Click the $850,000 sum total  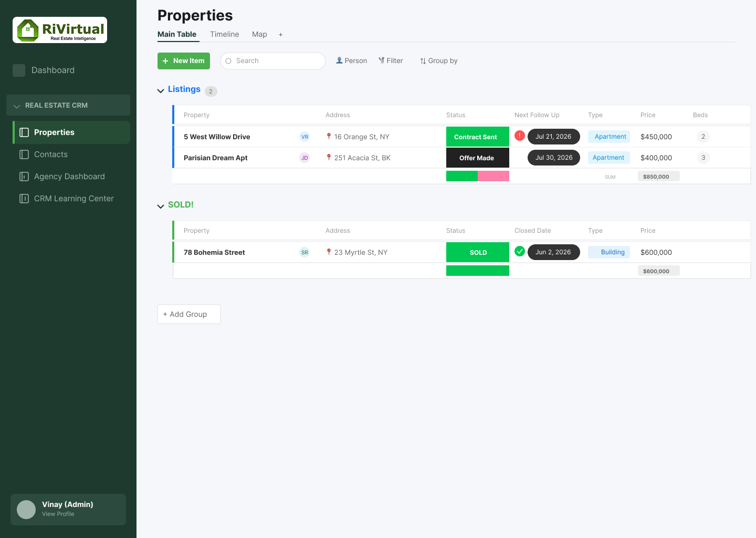659,177
